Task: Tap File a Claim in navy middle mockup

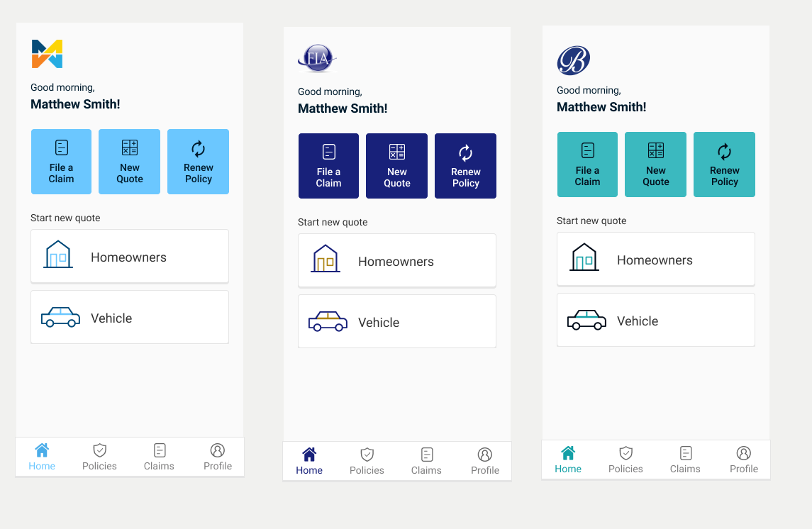Action: pos(328,166)
